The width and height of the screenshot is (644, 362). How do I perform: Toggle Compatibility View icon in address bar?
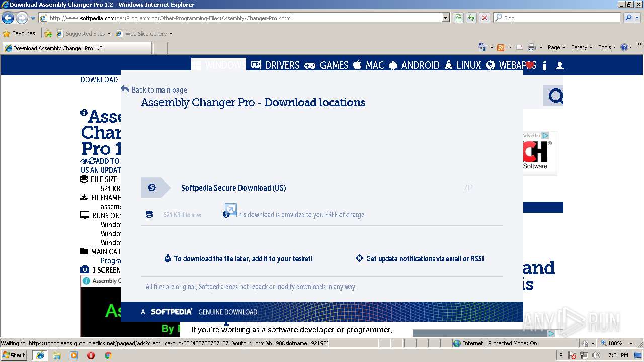click(458, 18)
